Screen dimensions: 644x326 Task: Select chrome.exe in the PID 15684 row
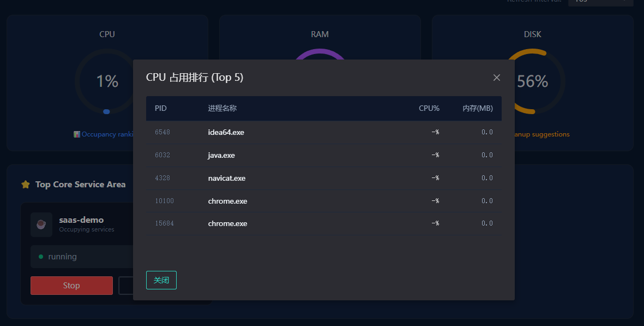[227, 224]
